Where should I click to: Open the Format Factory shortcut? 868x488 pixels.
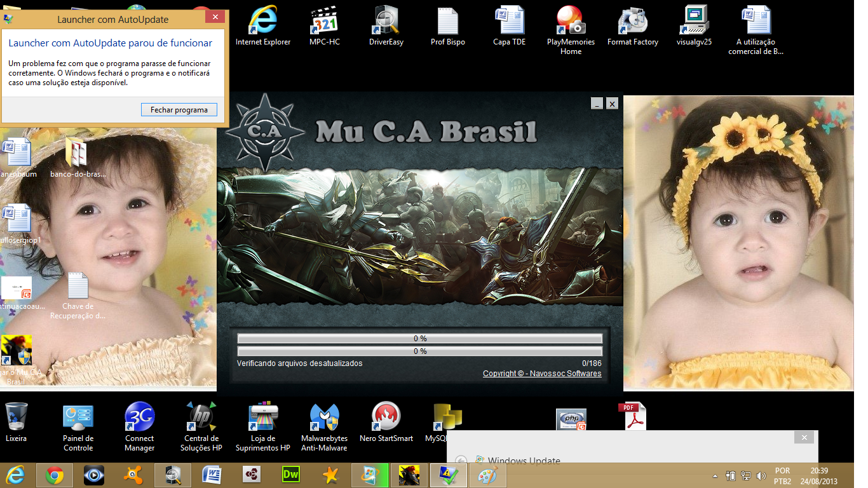point(632,22)
